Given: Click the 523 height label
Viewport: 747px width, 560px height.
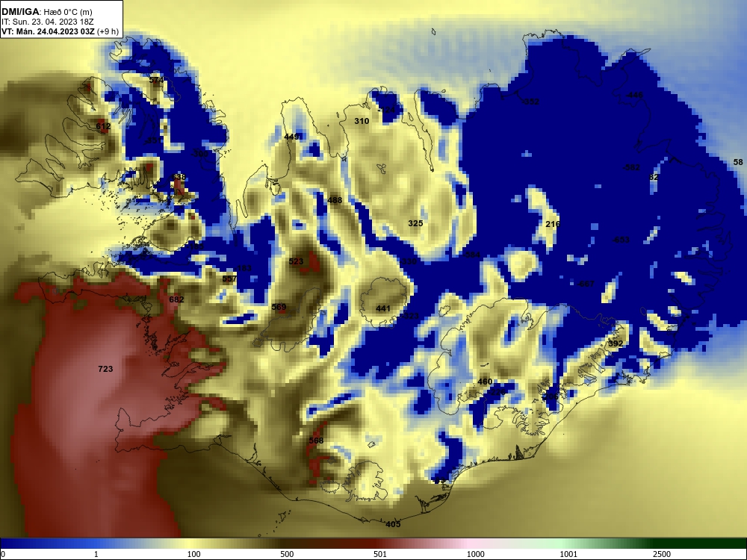Looking at the screenshot, I should 296,261.
